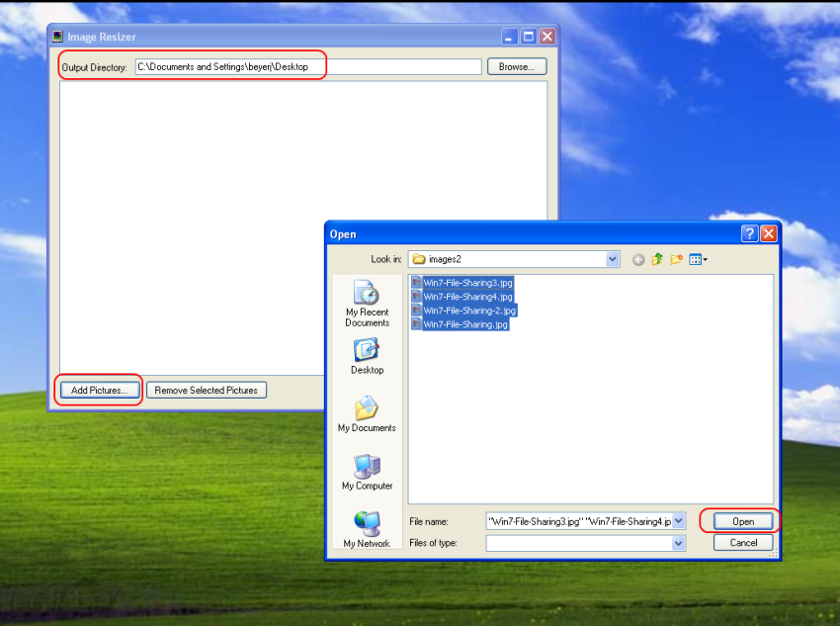840x626 pixels.
Task: Click the Files of type combo box
Action: 586,544
